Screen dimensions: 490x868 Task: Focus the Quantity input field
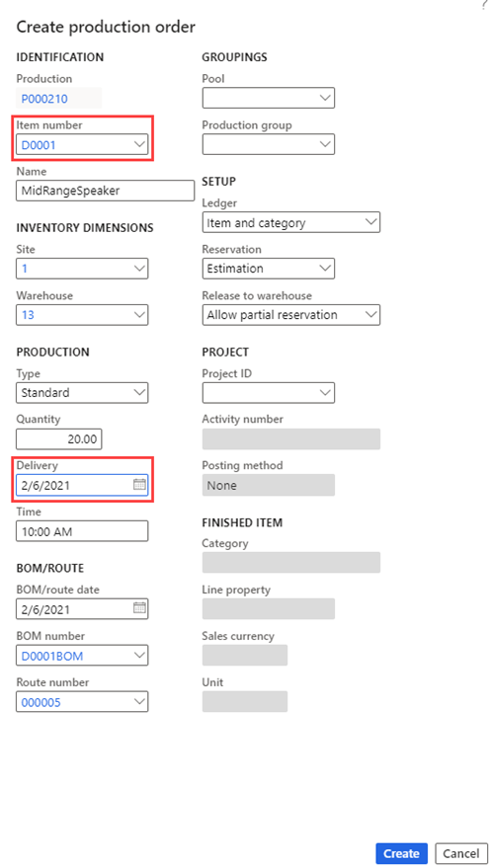tap(59, 439)
